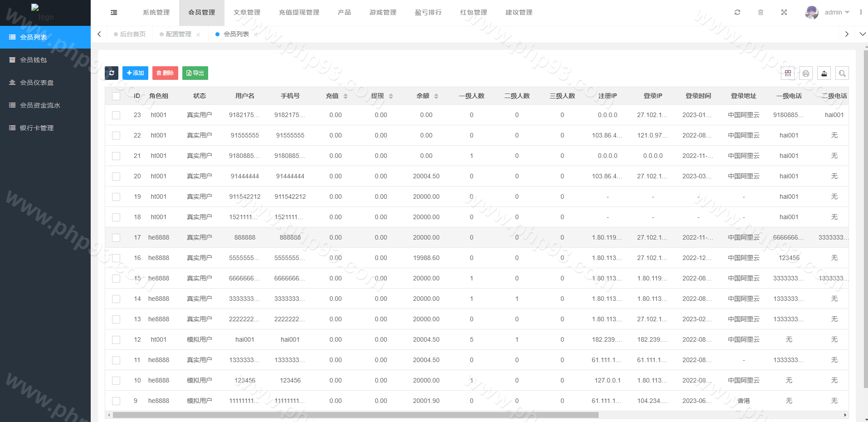Open the admin user dropdown
Image resolution: width=868 pixels, height=422 pixels.
coord(828,13)
